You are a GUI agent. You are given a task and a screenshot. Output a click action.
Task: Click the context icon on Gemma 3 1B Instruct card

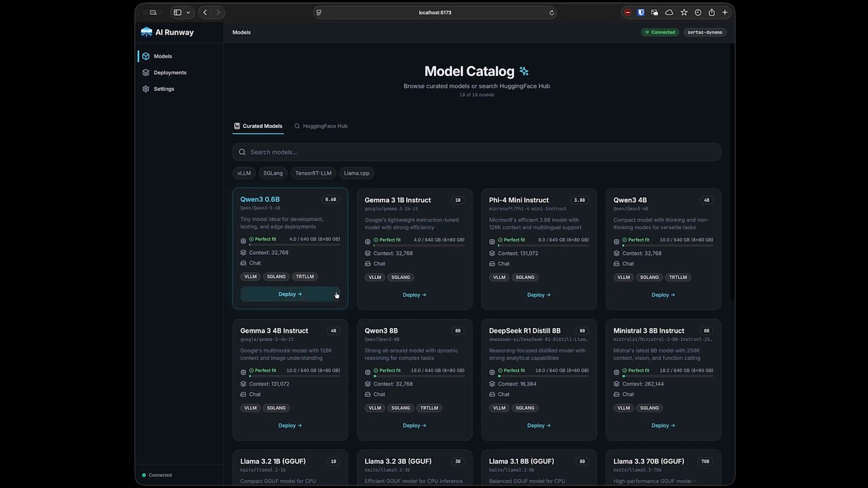tap(368, 253)
